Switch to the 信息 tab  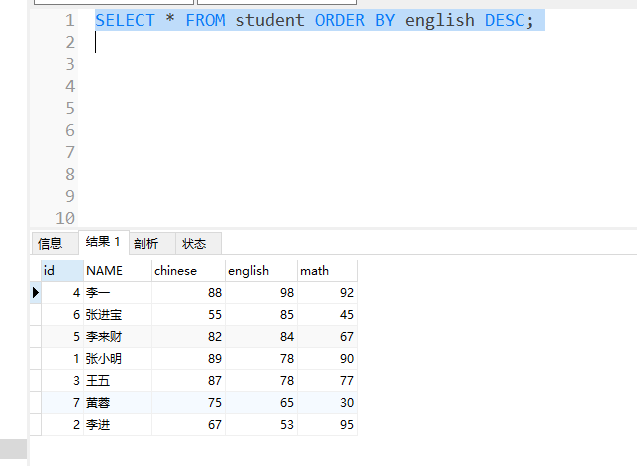pos(50,243)
